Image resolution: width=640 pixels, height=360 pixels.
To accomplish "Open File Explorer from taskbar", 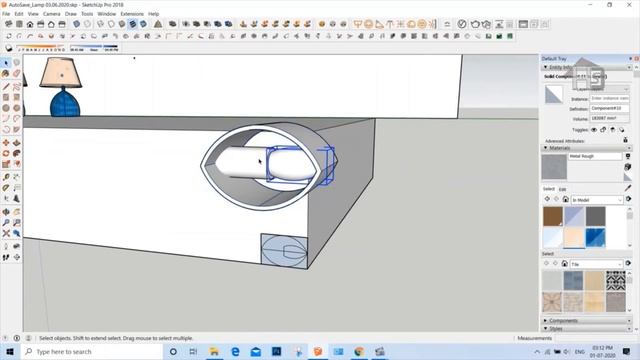I will [214, 351].
